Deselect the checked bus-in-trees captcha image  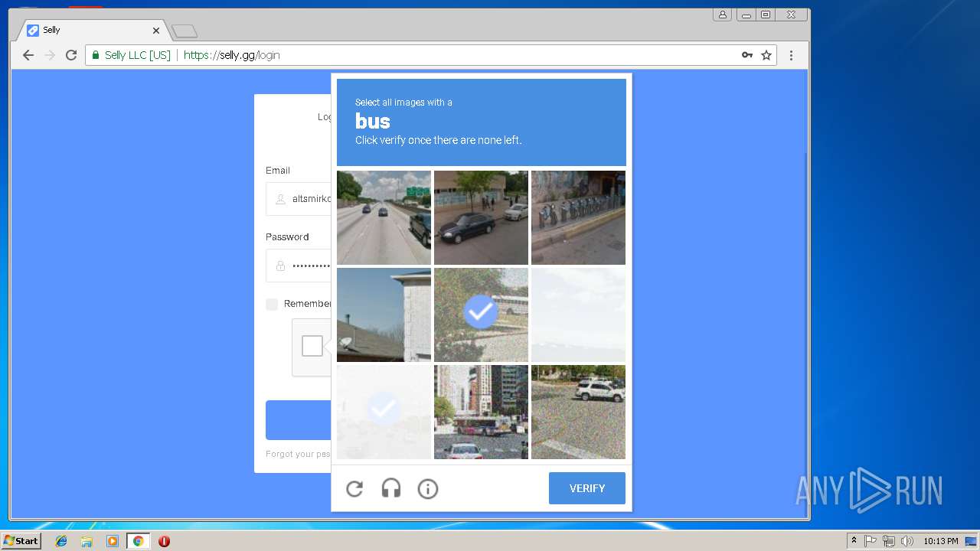click(x=481, y=315)
